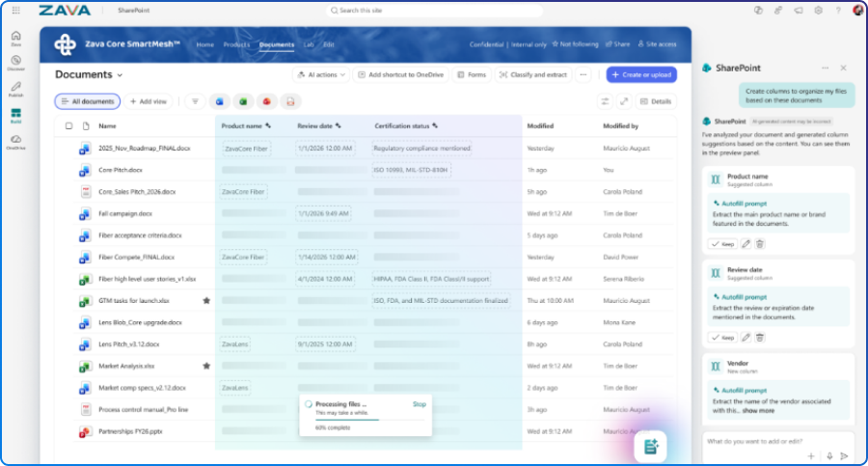Unfavorite the GTM tasks for launch.xlsx star
Image resolution: width=868 pixels, height=466 pixels.
pos(206,300)
